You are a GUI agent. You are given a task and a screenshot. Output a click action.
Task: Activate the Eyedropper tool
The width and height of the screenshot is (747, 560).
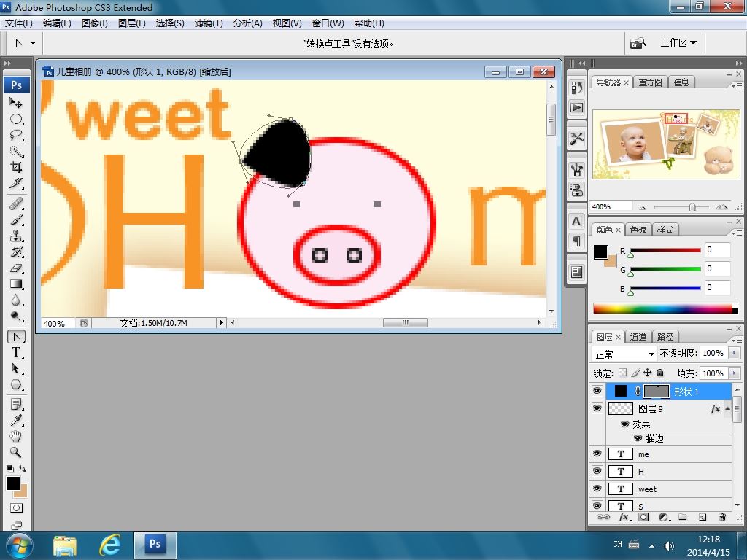tap(16, 420)
